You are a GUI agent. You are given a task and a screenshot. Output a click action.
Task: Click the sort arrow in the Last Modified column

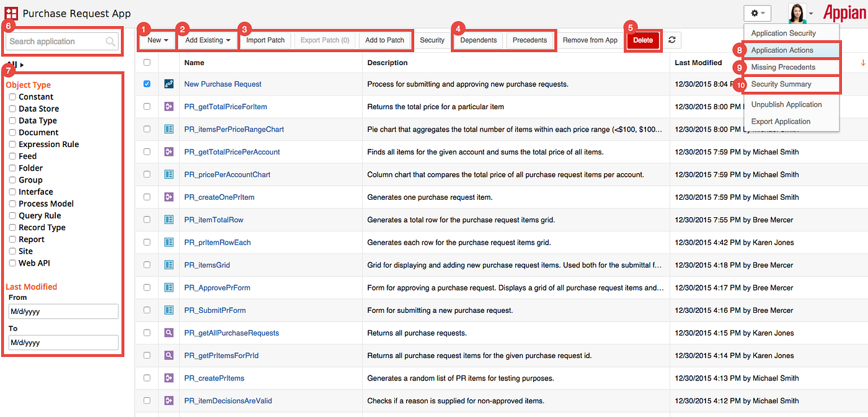[x=863, y=63]
